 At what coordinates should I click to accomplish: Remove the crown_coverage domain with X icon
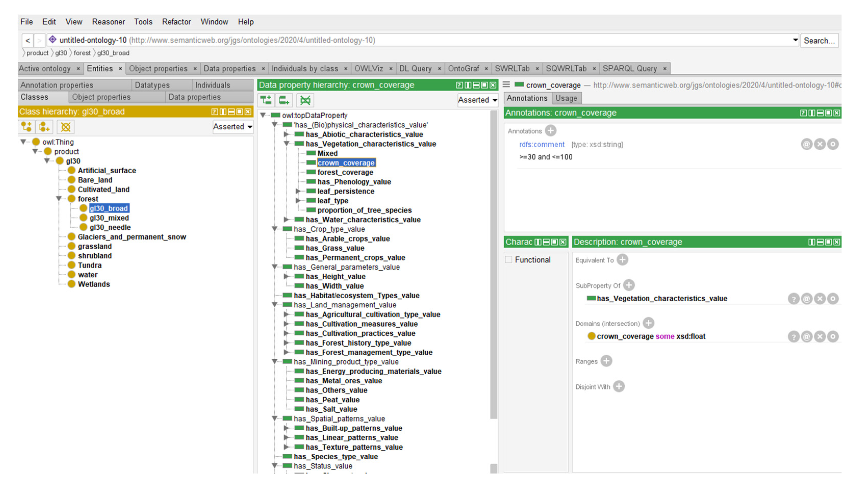[820, 336]
